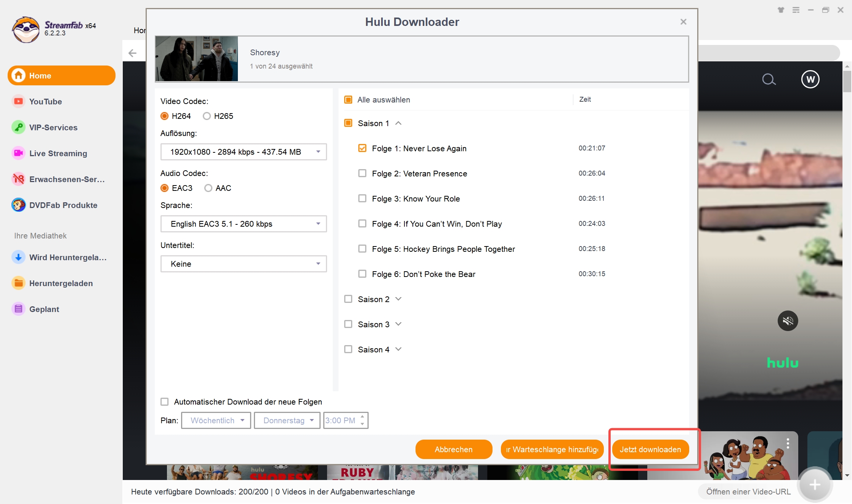Open the YouTube section icon
This screenshot has width=852, height=504.
point(18,101)
